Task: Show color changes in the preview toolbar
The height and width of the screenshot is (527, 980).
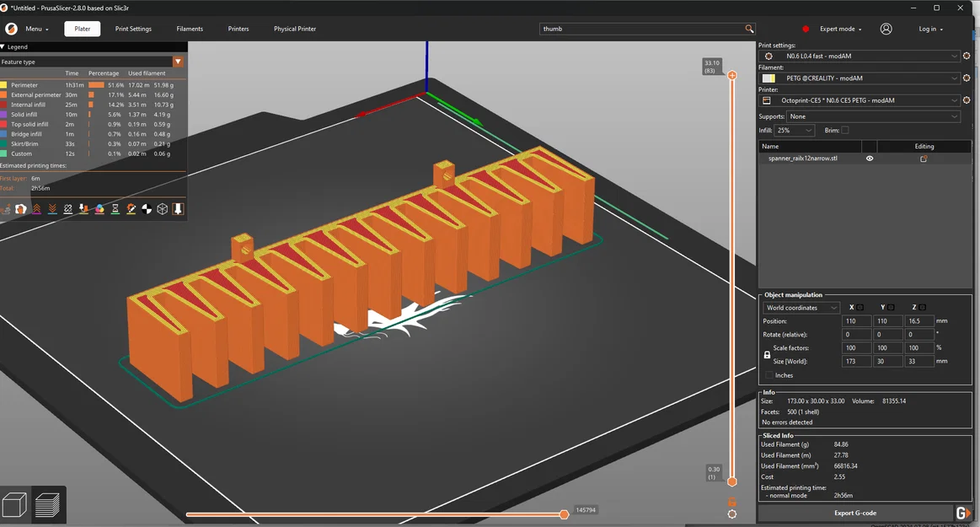Action: (99, 208)
